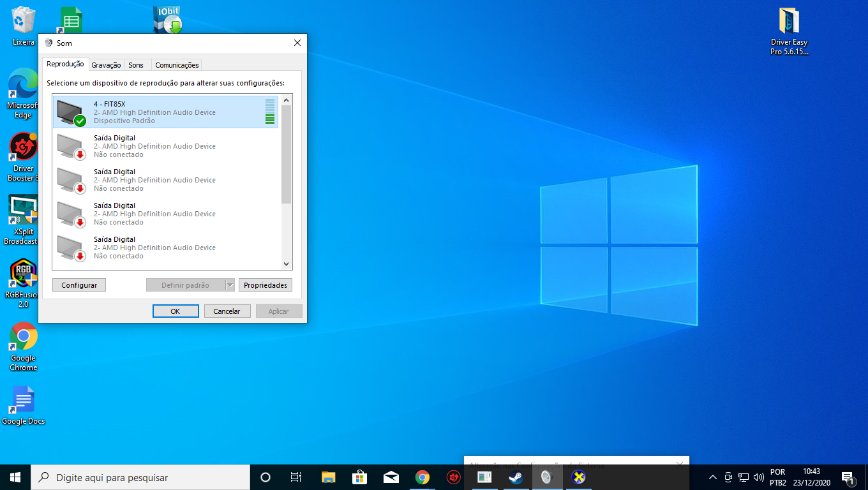
Task: Open the Comunicações tab
Action: pos(177,65)
